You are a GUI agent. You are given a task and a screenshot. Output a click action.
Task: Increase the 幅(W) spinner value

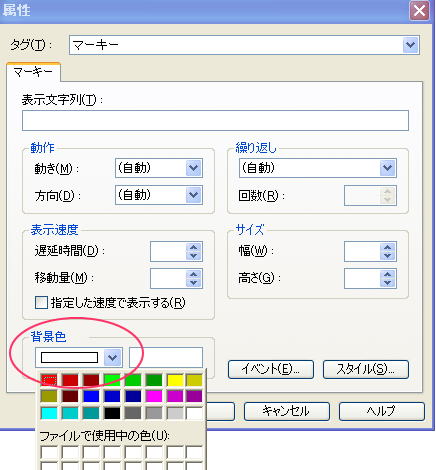click(x=388, y=247)
